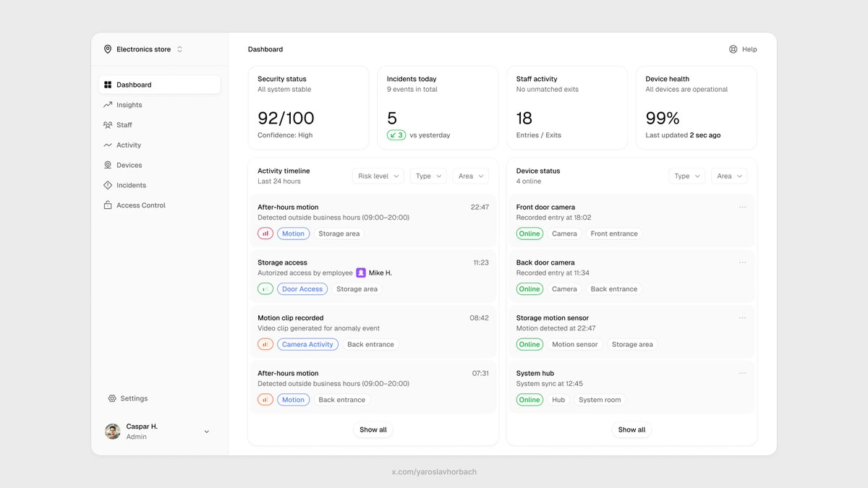Click the Incidents diamond warning icon
Viewport: 868px width, 488px height.
[108, 185]
